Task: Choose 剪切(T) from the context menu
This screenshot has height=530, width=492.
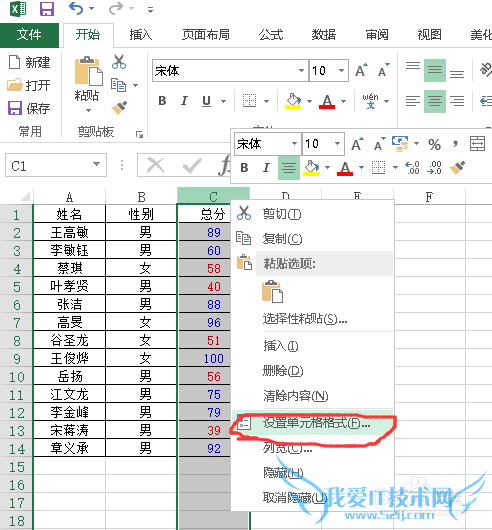Action: coord(313,214)
